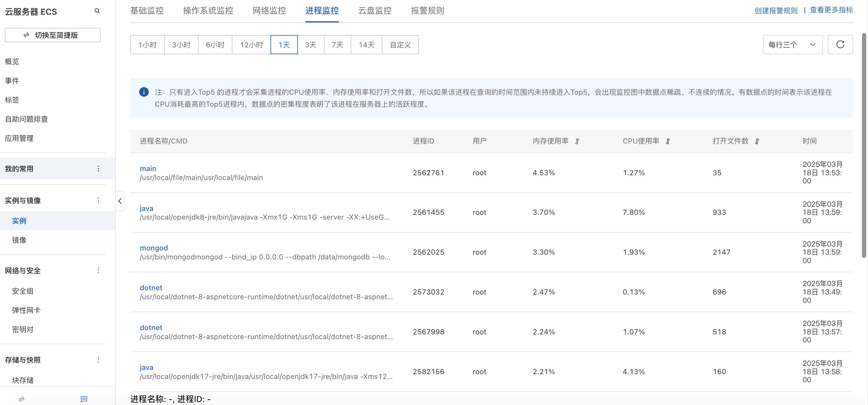Open three-dot menu beside 网络与安全
This screenshot has width=868, height=405.
click(98, 270)
